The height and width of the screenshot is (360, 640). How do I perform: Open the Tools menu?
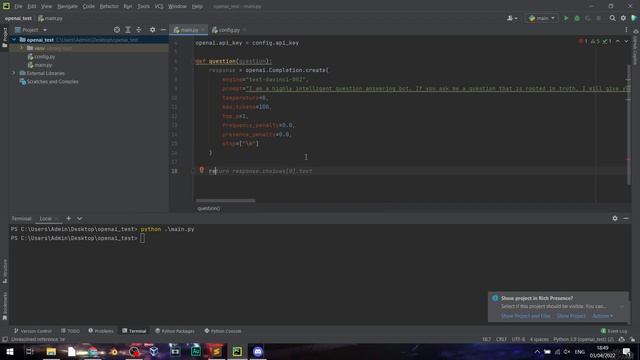pos(143,7)
